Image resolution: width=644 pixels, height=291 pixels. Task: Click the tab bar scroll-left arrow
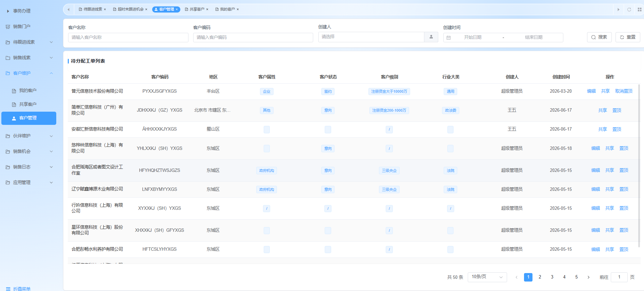tap(68, 9)
